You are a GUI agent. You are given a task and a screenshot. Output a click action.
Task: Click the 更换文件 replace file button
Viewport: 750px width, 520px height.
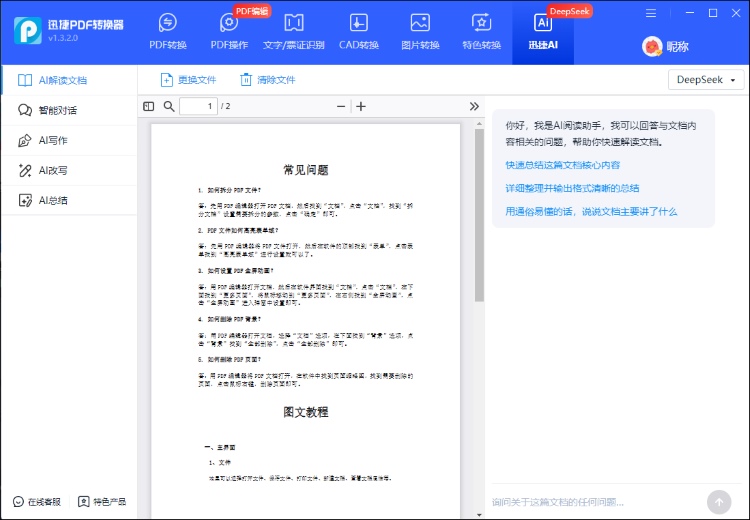pos(189,80)
